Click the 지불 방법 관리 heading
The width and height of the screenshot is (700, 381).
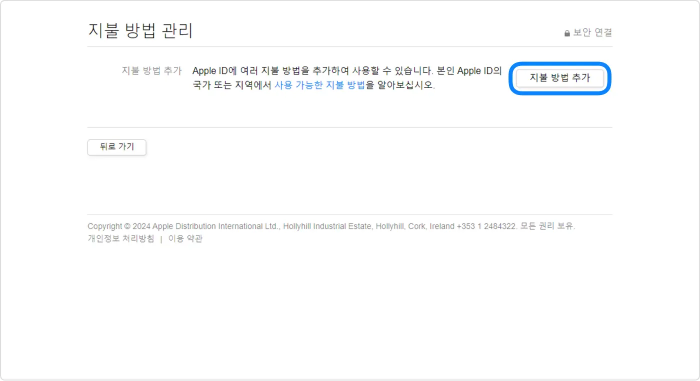tap(140, 30)
